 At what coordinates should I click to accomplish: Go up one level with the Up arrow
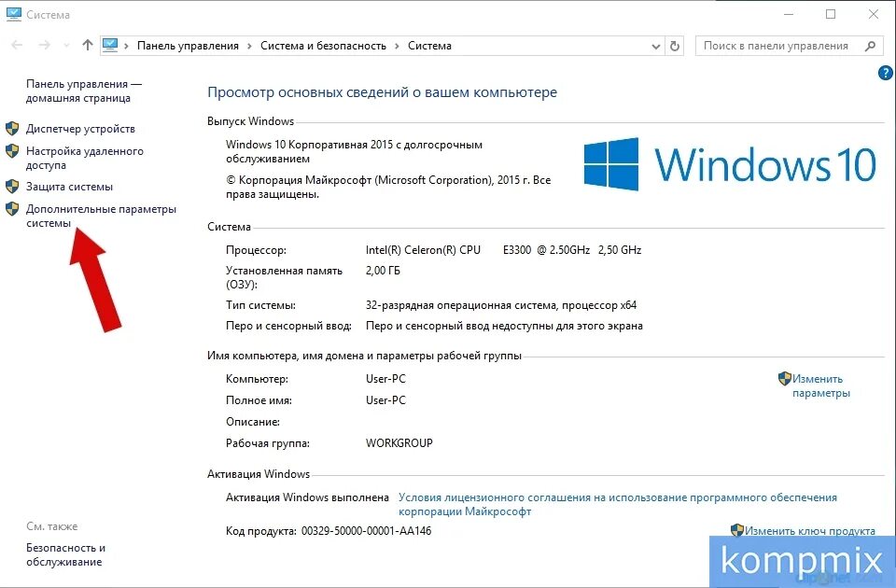pyautogui.click(x=87, y=45)
